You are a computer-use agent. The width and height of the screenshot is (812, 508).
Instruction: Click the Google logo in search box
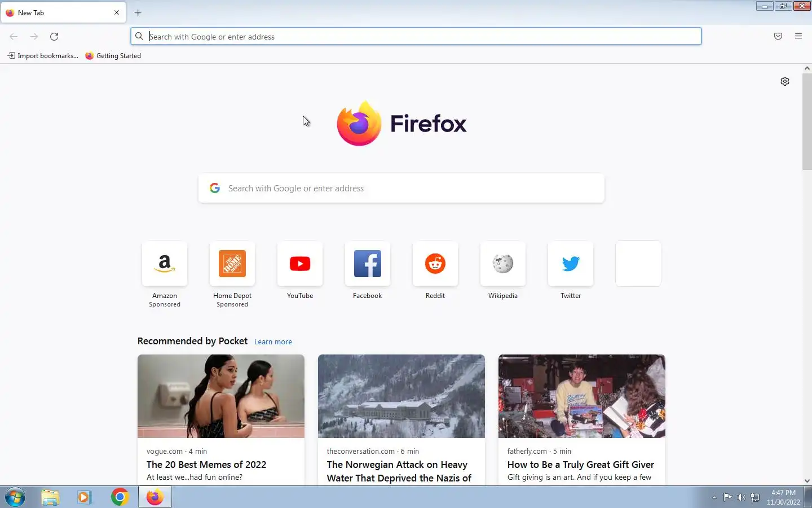[215, 188]
